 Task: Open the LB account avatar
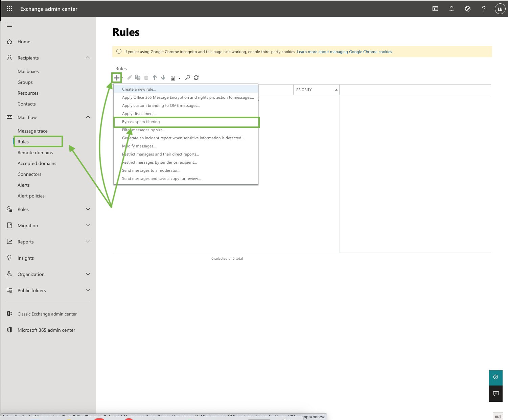coord(500,9)
